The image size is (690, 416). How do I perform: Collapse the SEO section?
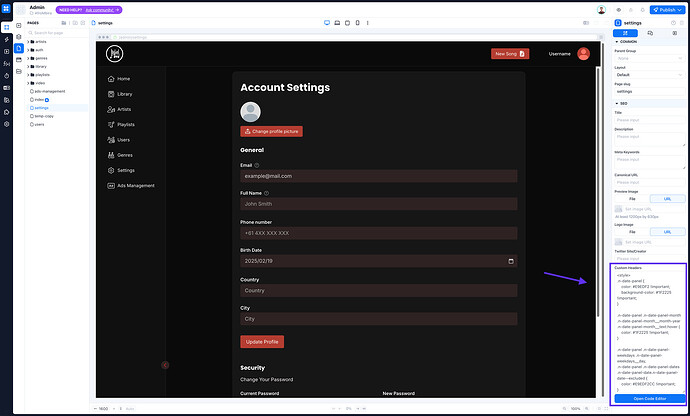(x=617, y=103)
